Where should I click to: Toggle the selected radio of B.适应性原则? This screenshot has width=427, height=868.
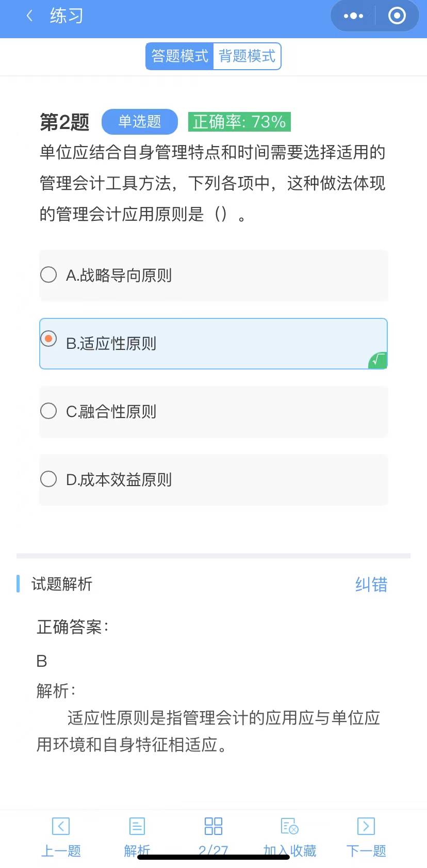(x=48, y=339)
